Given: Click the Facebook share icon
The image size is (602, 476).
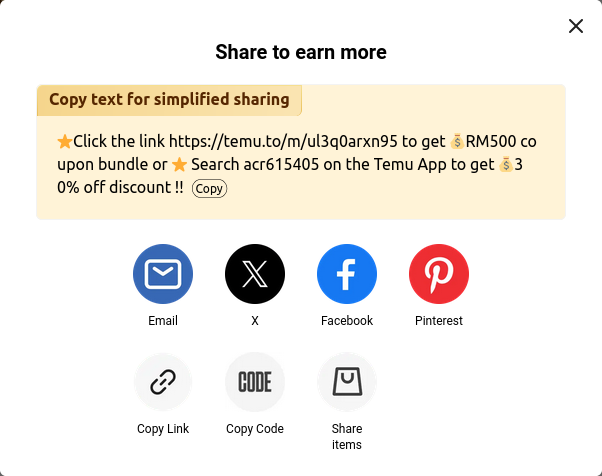Looking at the screenshot, I should click(347, 274).
